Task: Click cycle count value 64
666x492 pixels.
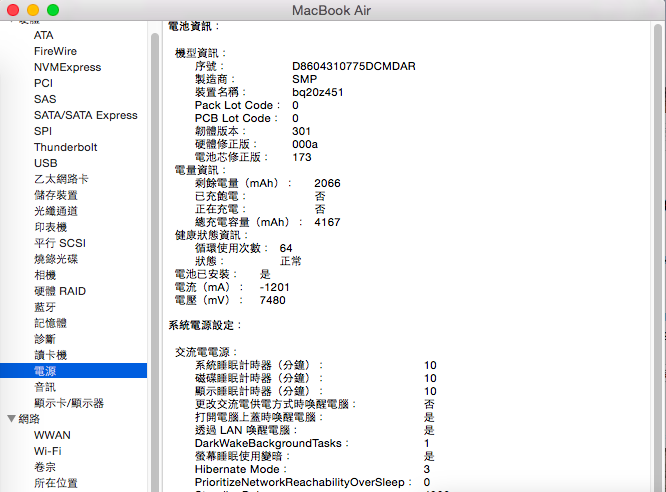Action: (286, 248)
